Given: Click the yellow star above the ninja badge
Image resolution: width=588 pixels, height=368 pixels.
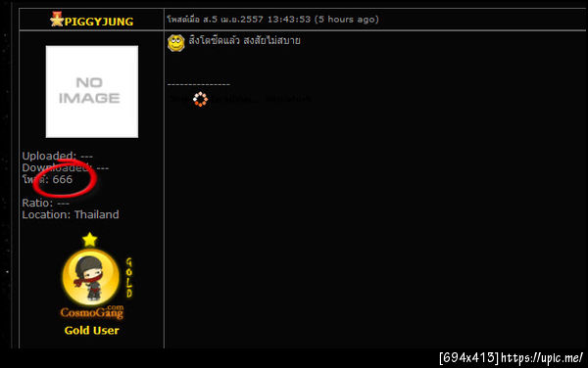Looking at the screenshot, I should [89, 240].
